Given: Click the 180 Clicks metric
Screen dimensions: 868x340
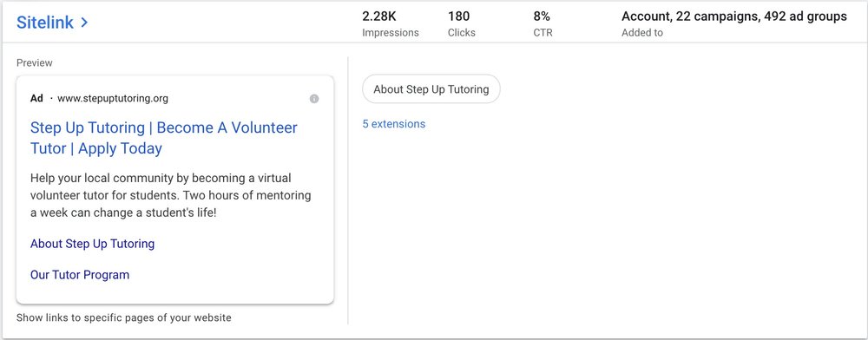Looking at the screenshot, I should [x=462, y=23].
